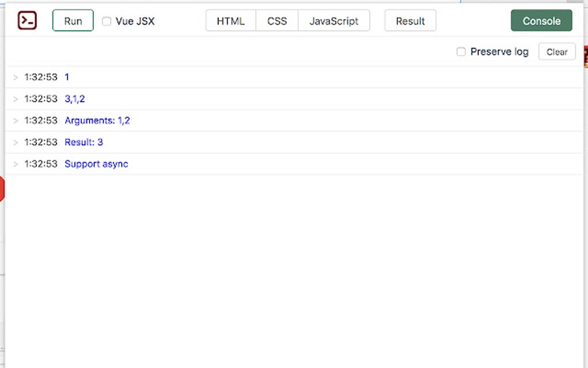The image size is (588, 368).
Task: Expand the Arguments: 1,2 log entry
Action: tap(15, 121)
